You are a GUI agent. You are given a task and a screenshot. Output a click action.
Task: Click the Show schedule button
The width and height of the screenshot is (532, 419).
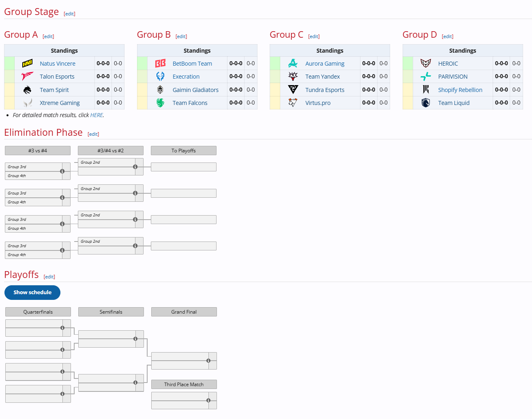[x=32, y=293]
